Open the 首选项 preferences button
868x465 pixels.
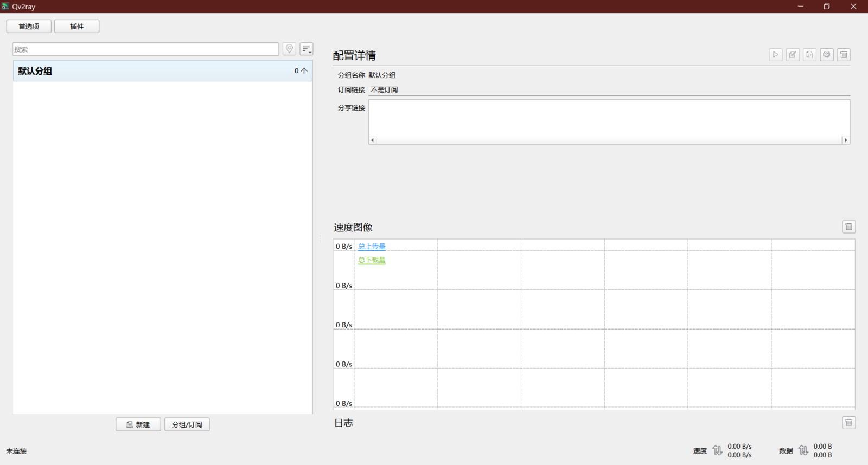point(29,26)
